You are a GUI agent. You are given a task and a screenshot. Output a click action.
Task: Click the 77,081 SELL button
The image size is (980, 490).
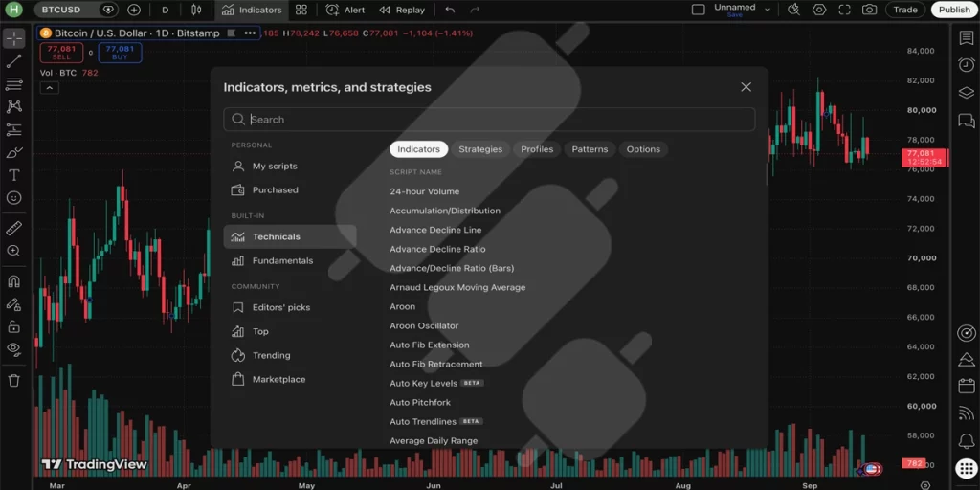61,53
